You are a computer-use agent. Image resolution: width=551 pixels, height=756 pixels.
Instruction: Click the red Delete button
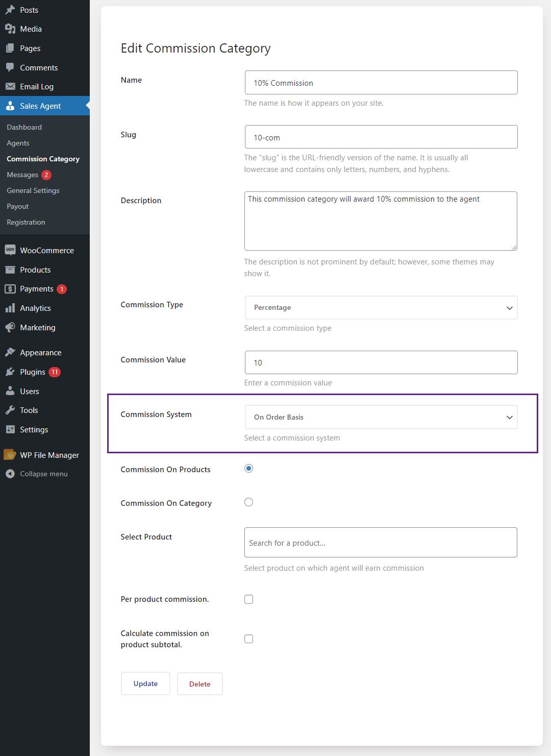(200, 684)
